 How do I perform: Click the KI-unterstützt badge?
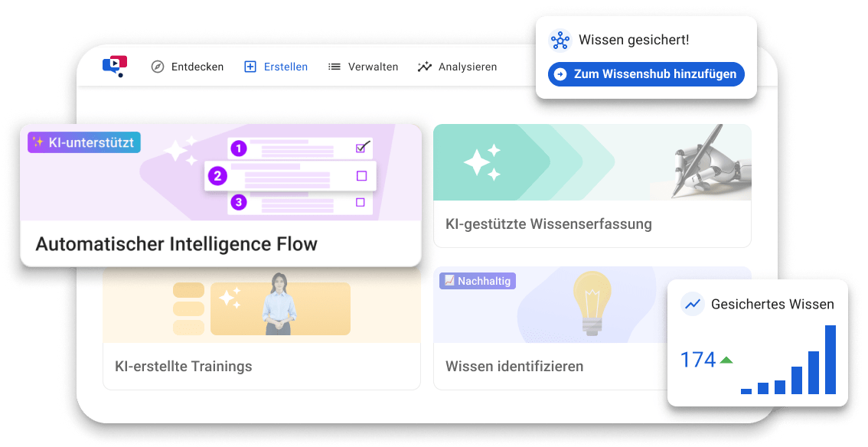pyautogui.click(x=84, y=142)
